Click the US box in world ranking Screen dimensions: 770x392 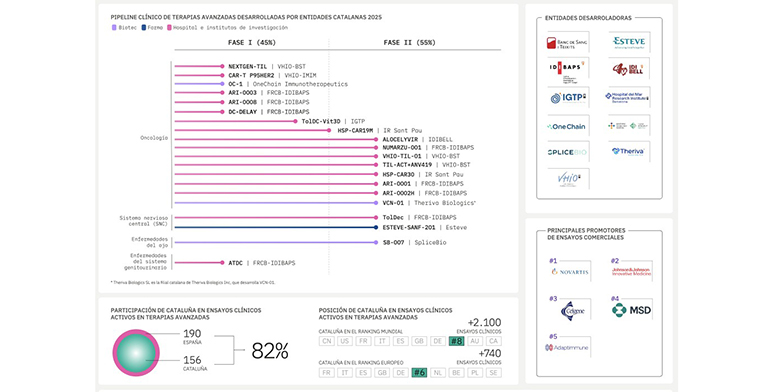click(345, 341)
